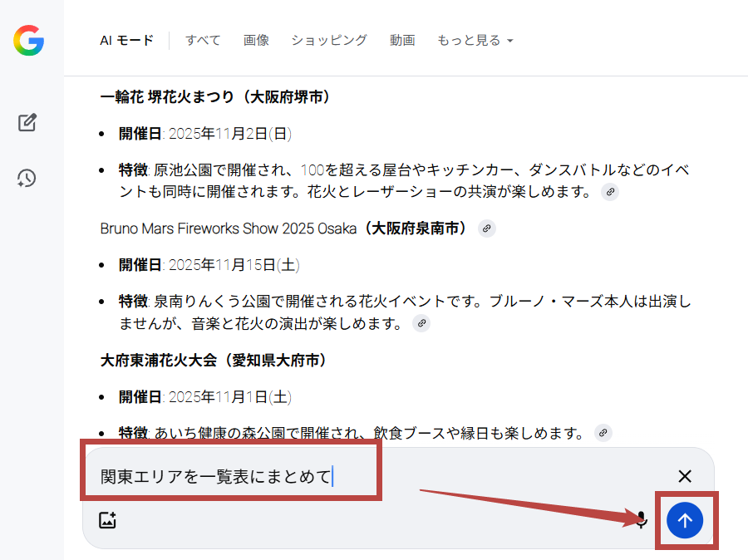748x560 pixels.
Task: Switch to the 動画 tab
Action: click(x=402, y=40)
